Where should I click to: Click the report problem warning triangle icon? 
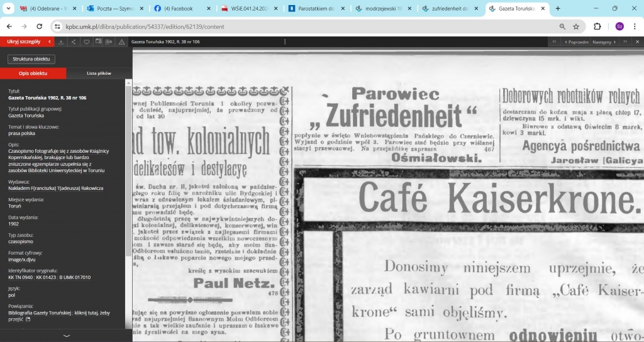point(121,42)
